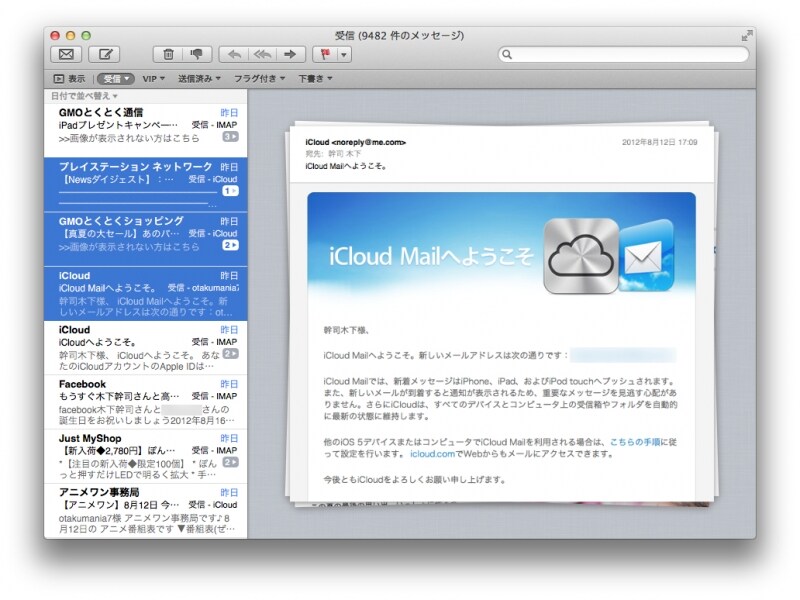Open the 日付で並べ替え sort dropdown

point(85,96)
